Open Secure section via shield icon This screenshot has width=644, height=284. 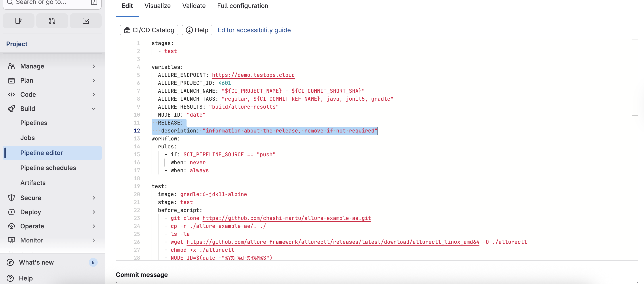click(11, 198)
